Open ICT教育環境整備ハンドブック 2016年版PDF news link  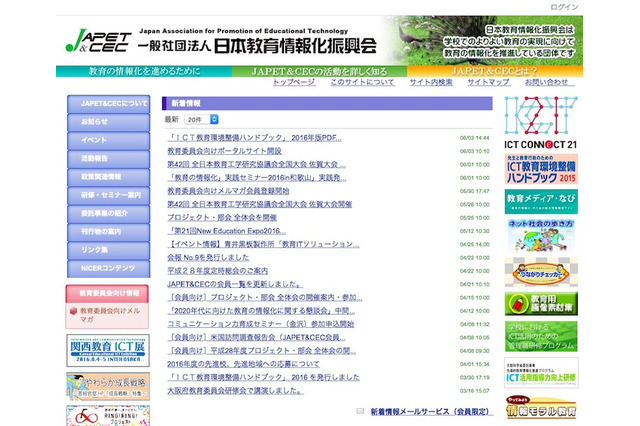[x=254, y=138]
